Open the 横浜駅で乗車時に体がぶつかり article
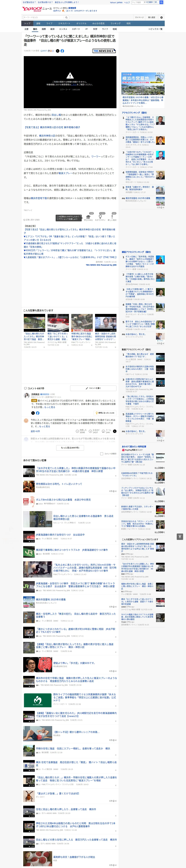Image resolution: width=186 pixels, height=868 pixels. tap(72, 550)
